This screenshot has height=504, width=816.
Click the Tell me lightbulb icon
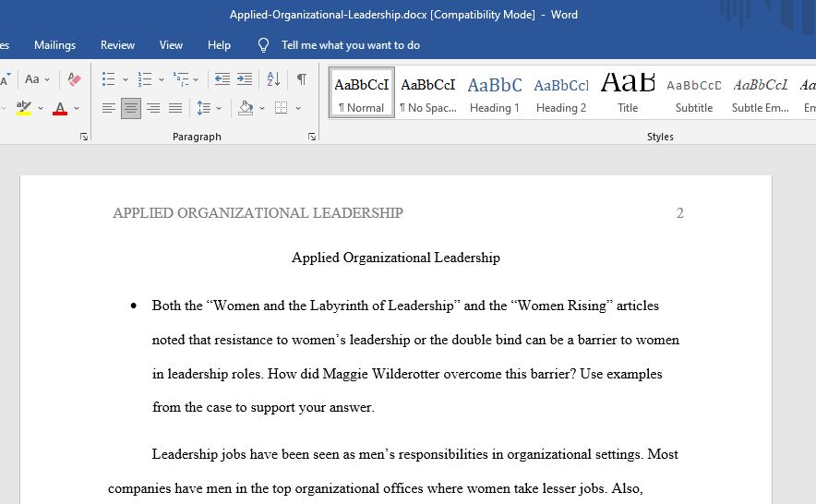tap(263, 45)
